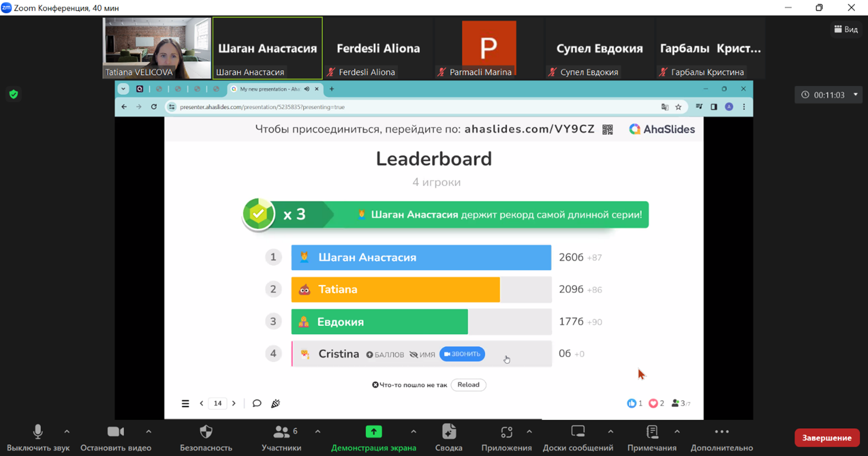
Task: Open the Сводка summary icon
Action: coord(449,432)
